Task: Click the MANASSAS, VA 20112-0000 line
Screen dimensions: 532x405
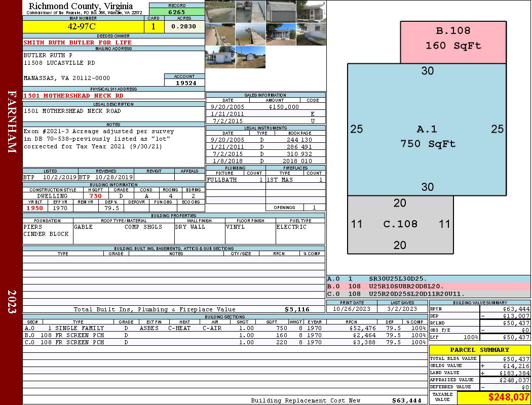Action: pyautogui.click(x=67, y=78)
